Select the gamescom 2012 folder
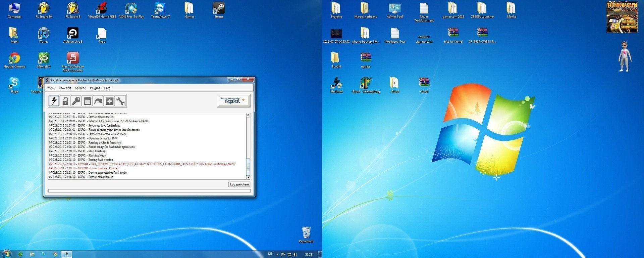Image resolution: width=644 pixels, height=258 pixels. pos(453,10)
